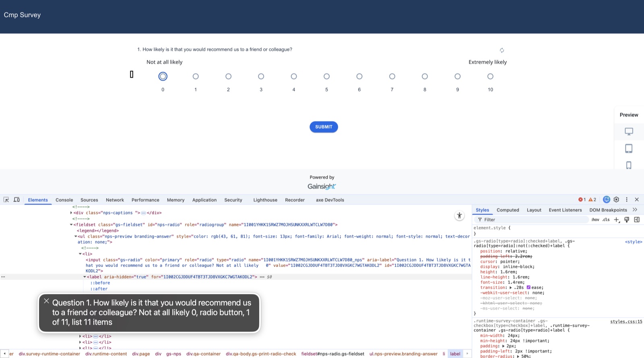Image resolution: width=644 pixels, height=358 pixels.
Task: Open Event Listeners tab
Action: (x=565, y=210)
